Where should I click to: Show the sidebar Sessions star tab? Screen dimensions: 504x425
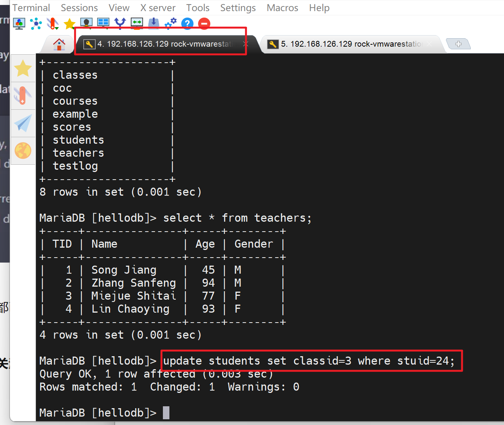23,68
